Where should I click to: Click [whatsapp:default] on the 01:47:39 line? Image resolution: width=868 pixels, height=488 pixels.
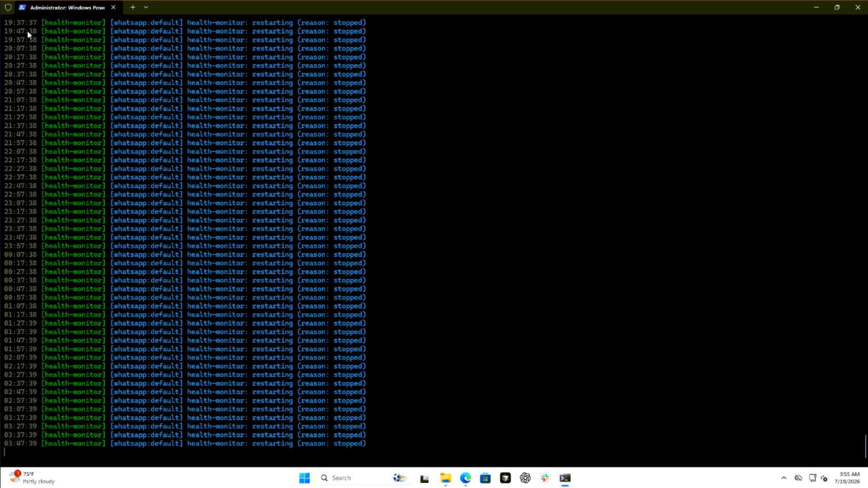(147, 341)
